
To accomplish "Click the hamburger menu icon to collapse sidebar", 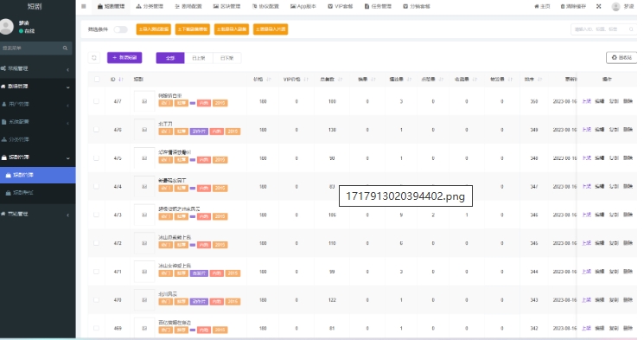I will (x=84, y=7).
